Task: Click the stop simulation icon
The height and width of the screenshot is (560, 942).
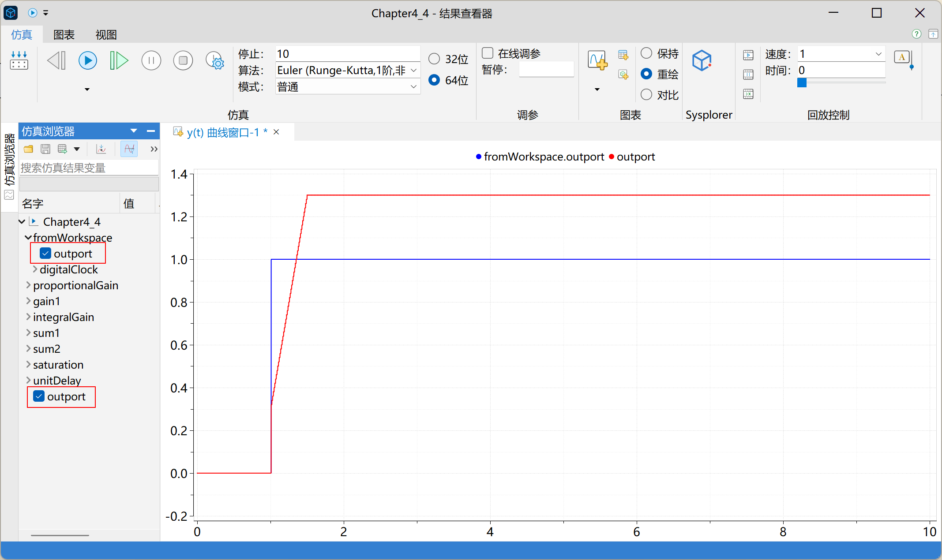Action: [183, 60]
